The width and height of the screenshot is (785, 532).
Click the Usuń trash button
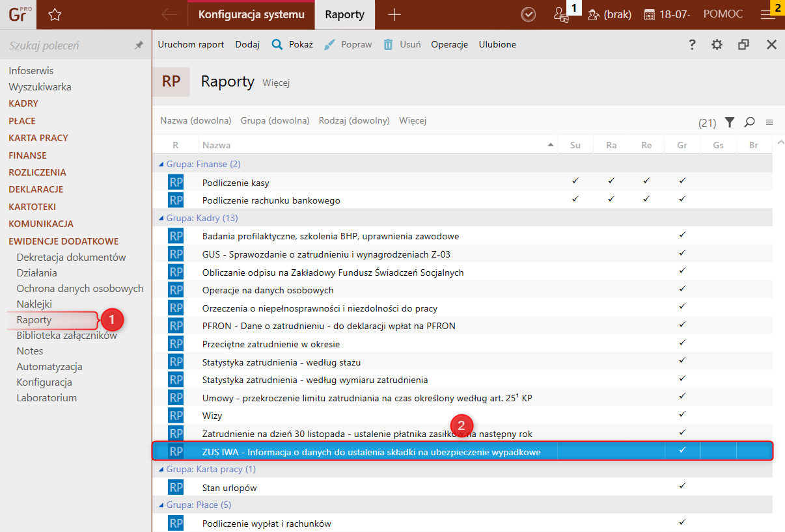pyautogui.click(x=402, y=44)
